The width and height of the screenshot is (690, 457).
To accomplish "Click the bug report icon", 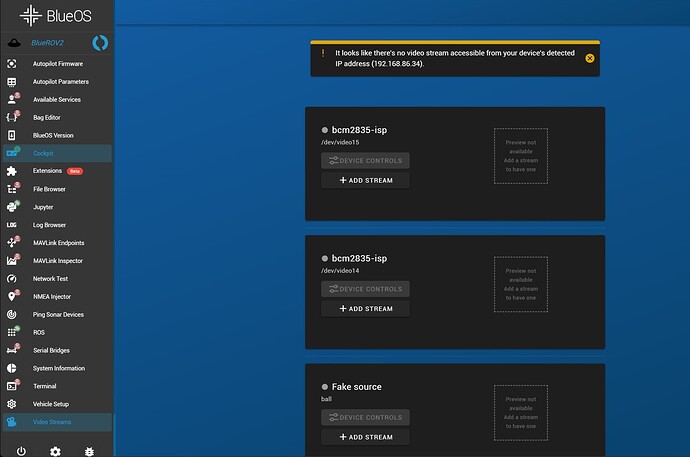I will [x=90, y=451].
